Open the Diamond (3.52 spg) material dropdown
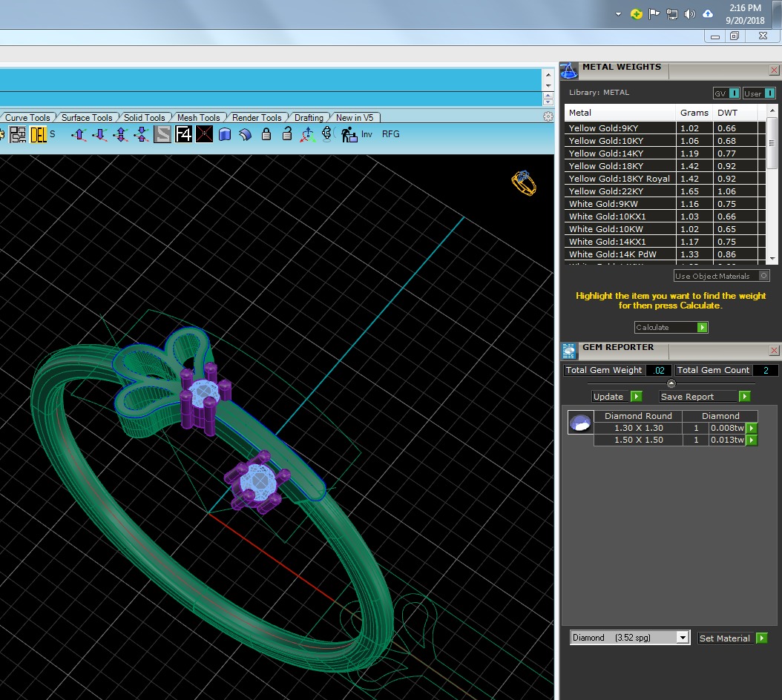Viewport: 782px width, 700px height. pos(630,638)
